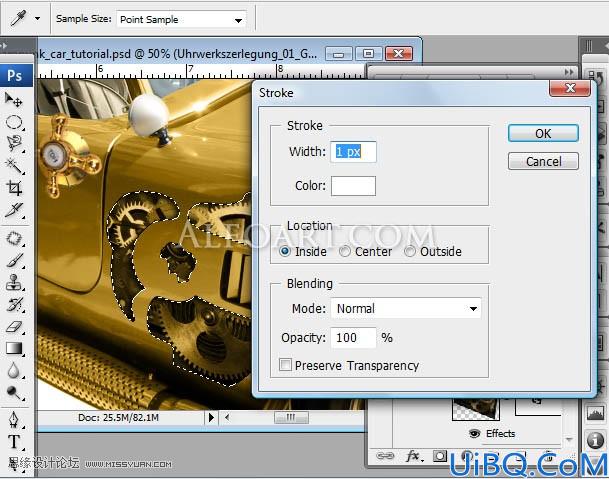Open the Histogram panel icon
609x479 pixels.
595,413
